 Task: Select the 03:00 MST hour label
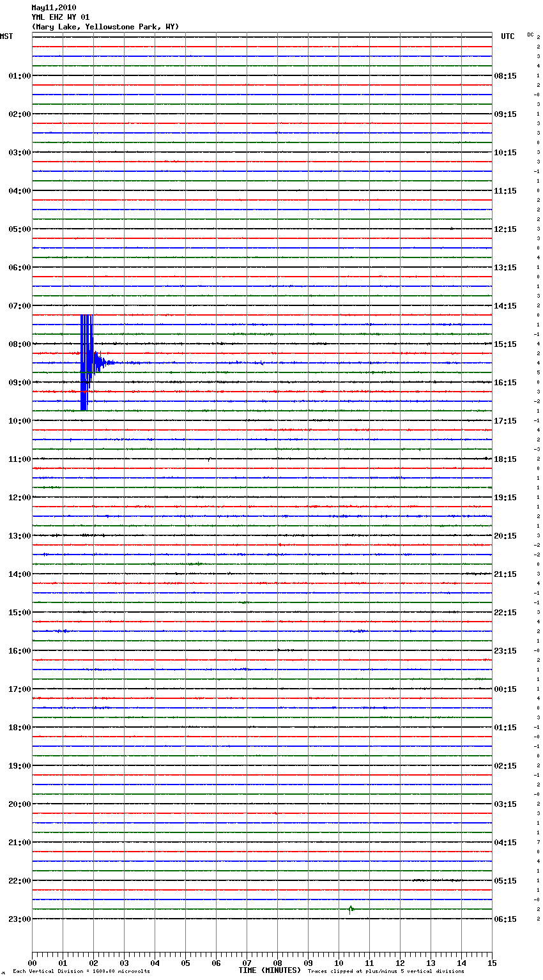click(19, 152)
